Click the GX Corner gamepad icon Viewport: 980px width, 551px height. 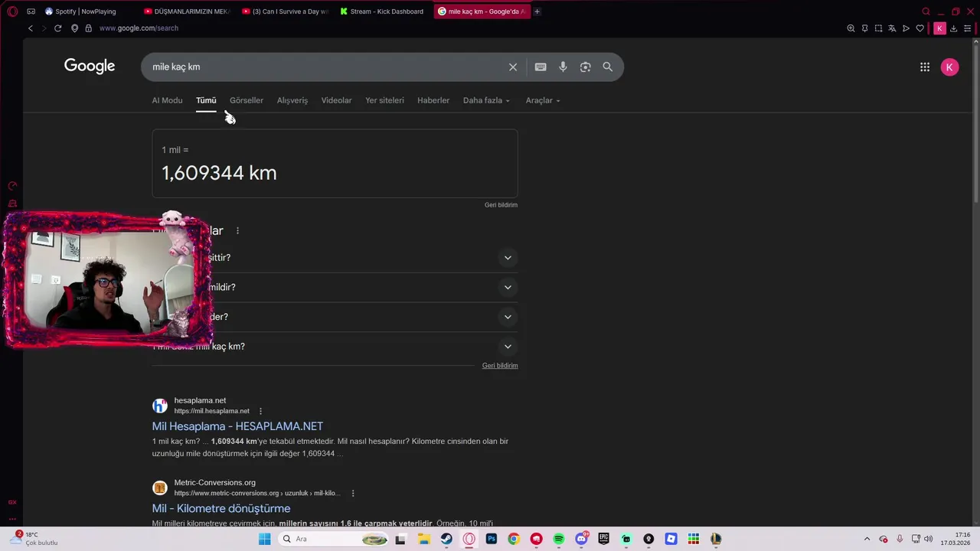click(x=31, y=11)
